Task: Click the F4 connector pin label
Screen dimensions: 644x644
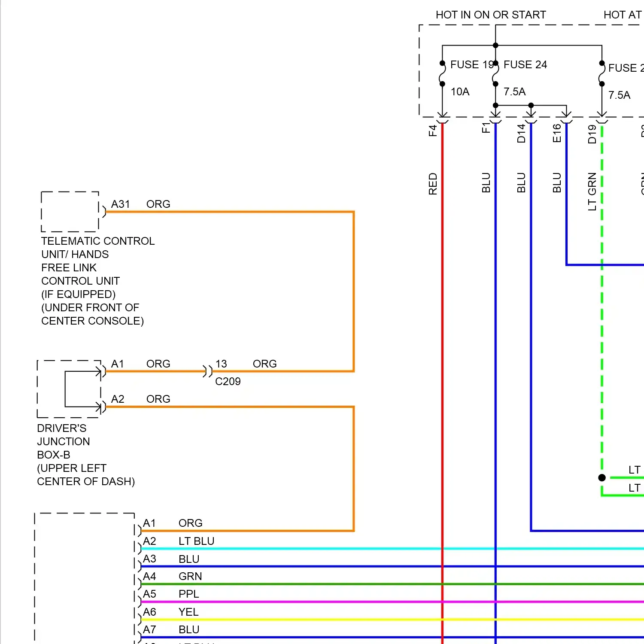Action: point(433,131)
